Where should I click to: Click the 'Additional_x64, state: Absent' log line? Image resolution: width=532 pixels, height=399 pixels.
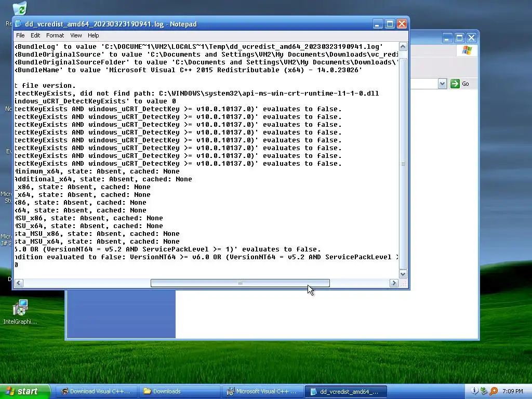coord(103,179)
